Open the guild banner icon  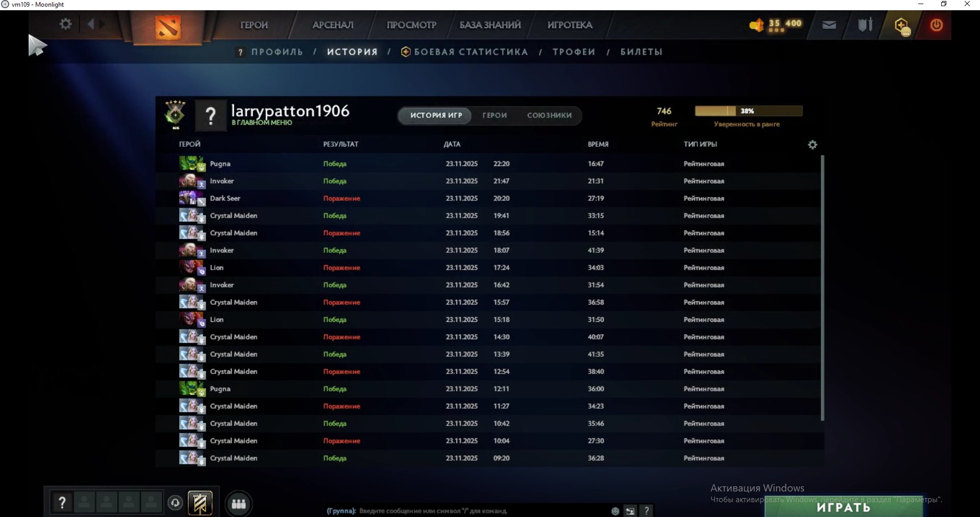pyautogui.click(x=200, y=503)
